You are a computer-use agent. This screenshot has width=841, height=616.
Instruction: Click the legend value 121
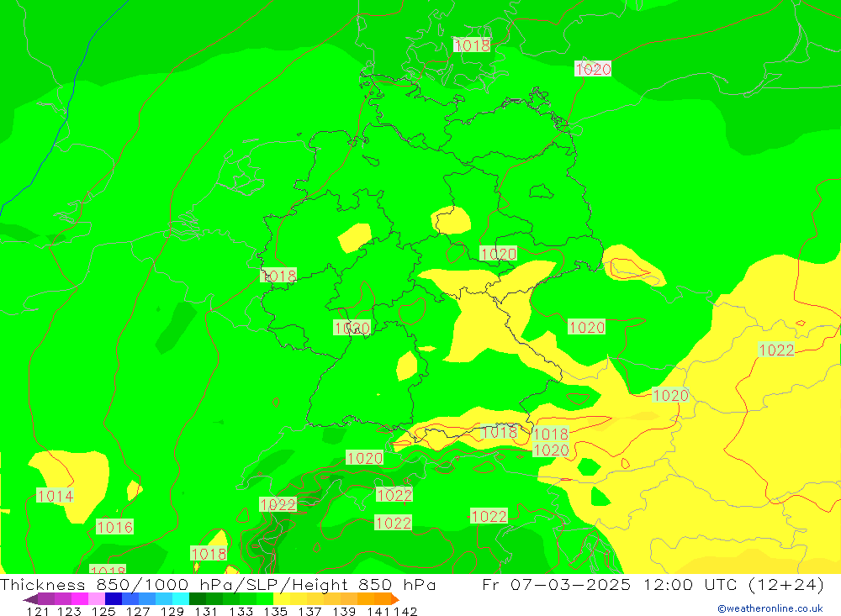point(38,611)
